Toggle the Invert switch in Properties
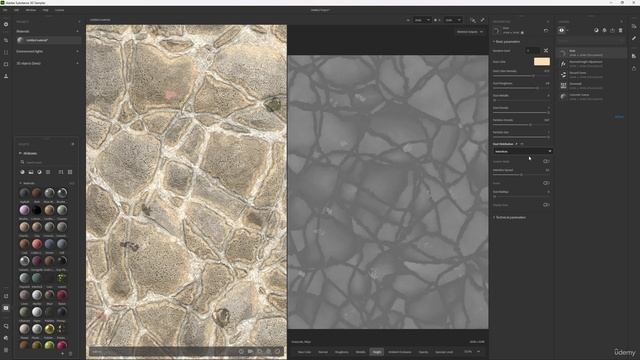 coord(546,183)
